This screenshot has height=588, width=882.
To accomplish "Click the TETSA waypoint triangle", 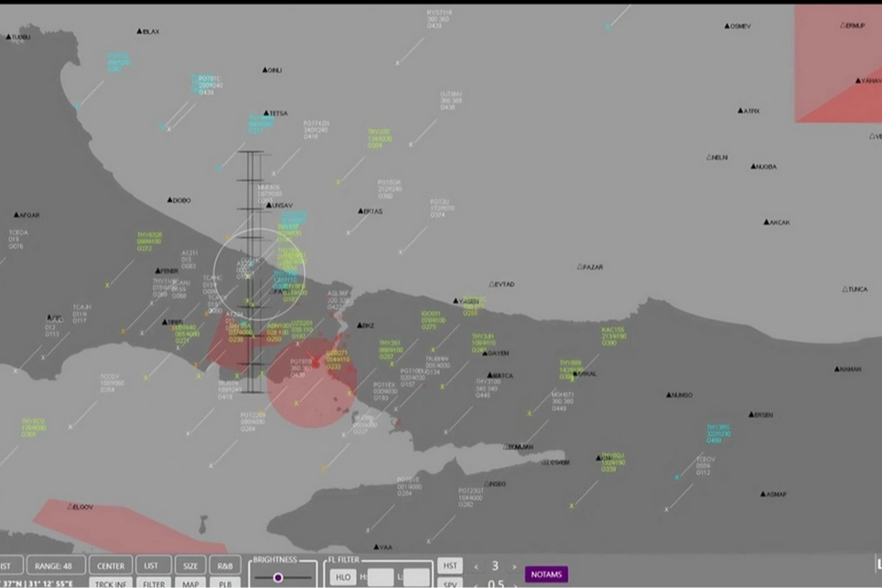I will click(x=265, y=113).
